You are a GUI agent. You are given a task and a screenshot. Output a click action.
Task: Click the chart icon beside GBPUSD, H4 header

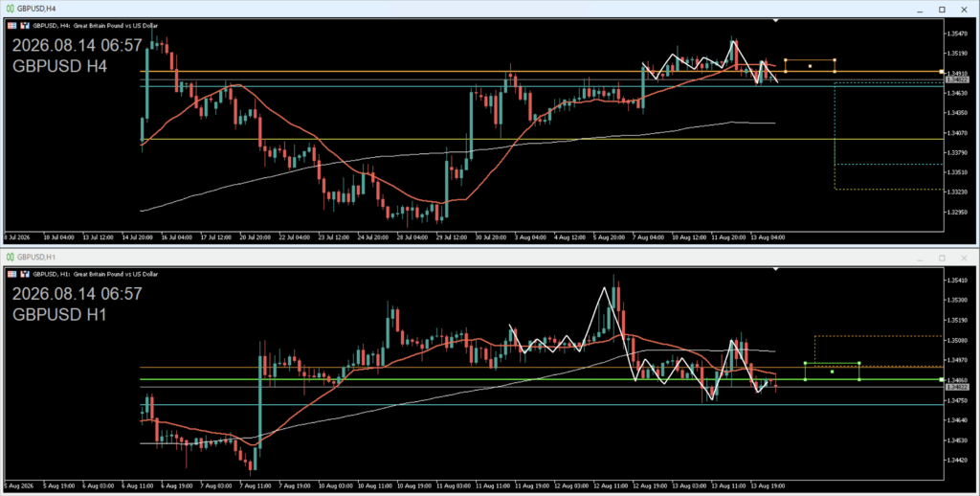[x=25, y=26]
